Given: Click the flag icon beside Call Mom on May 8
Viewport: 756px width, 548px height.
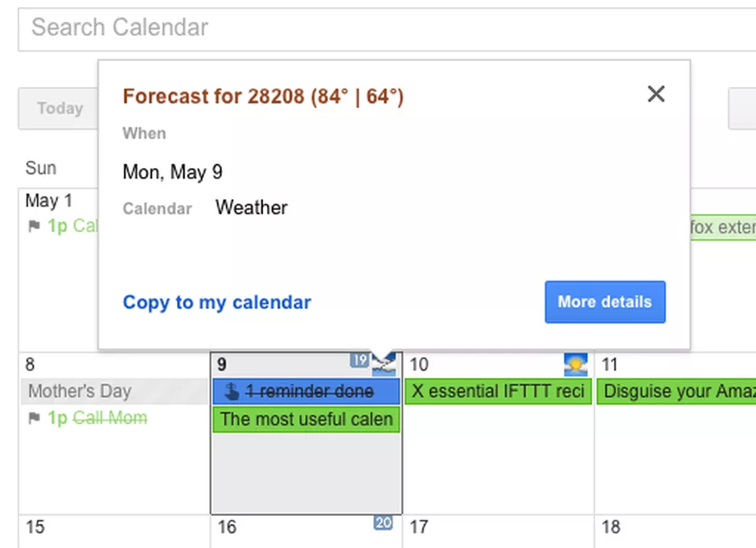Looking at the screenshot, I should [x=34, y=418].
